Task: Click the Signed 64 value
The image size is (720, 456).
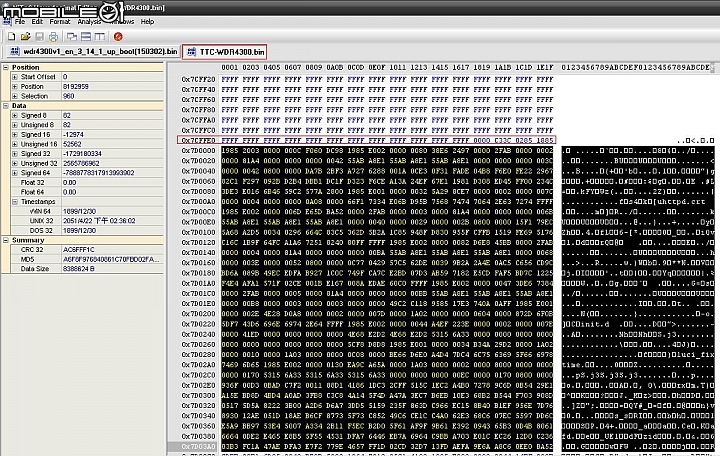Action: (x=98, y=173)
